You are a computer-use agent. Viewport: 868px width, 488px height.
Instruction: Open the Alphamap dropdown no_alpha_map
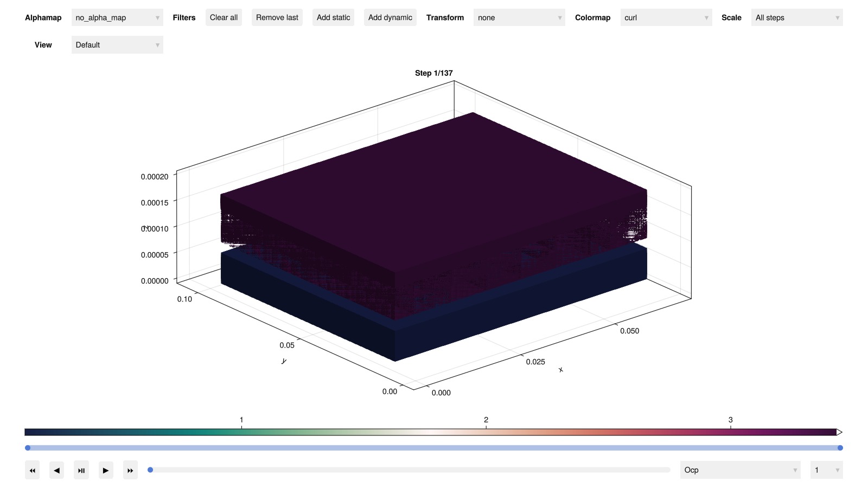coord(117,17)
